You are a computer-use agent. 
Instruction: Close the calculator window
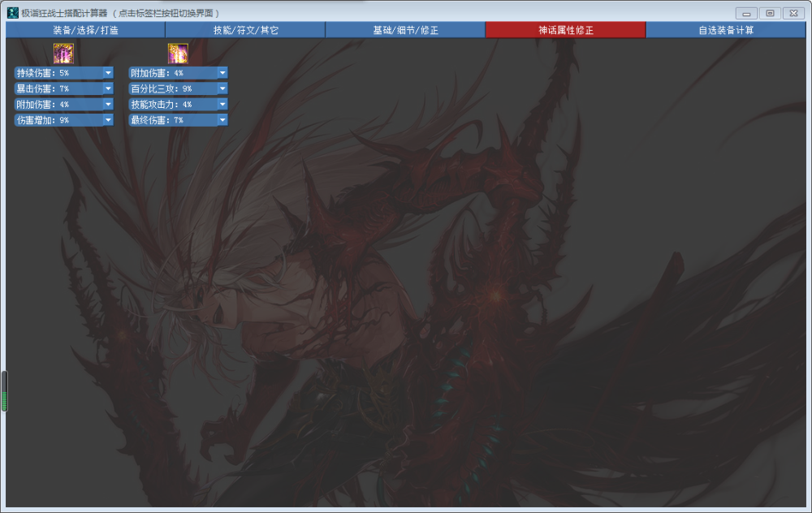coord(794,14)
